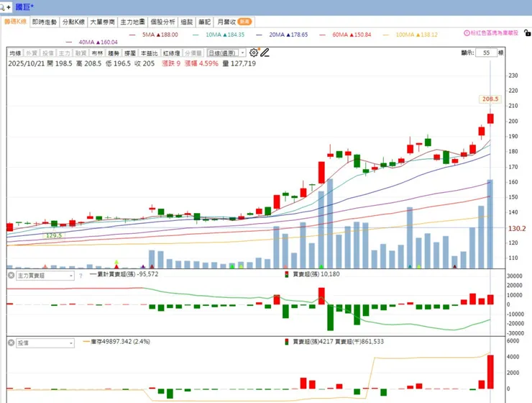Close the 投信 indicator panel
The height and width of the screenshot is (403, 532).
coord(12,343)
